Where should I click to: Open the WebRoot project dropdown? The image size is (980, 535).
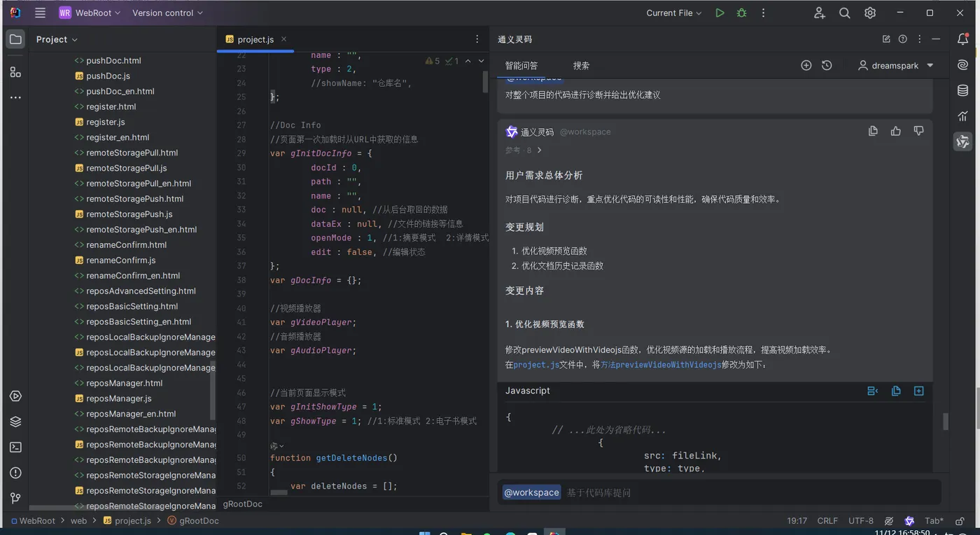pyautogui.click(x=90, y=13)
